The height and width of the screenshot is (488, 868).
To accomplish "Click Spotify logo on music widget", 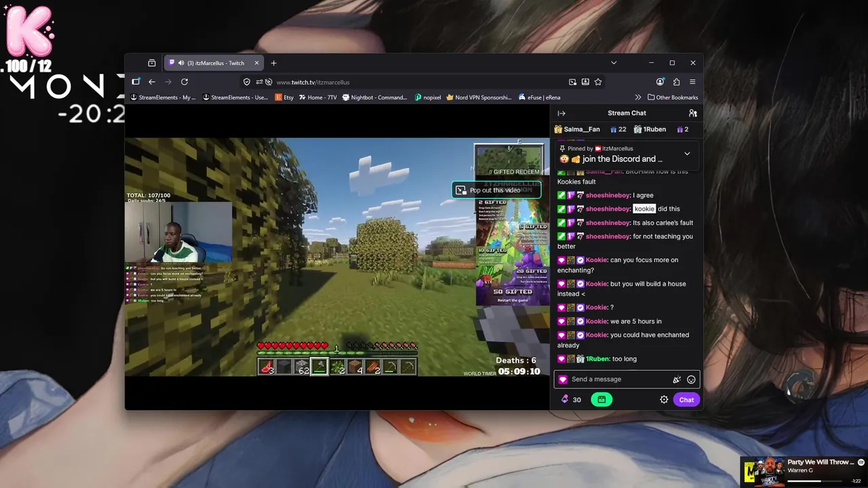I will pyautogui.click(x=861, y=462).
